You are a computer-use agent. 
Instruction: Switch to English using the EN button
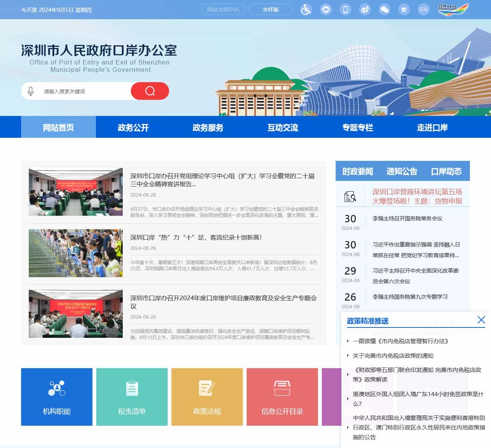[x=423, y=9]
